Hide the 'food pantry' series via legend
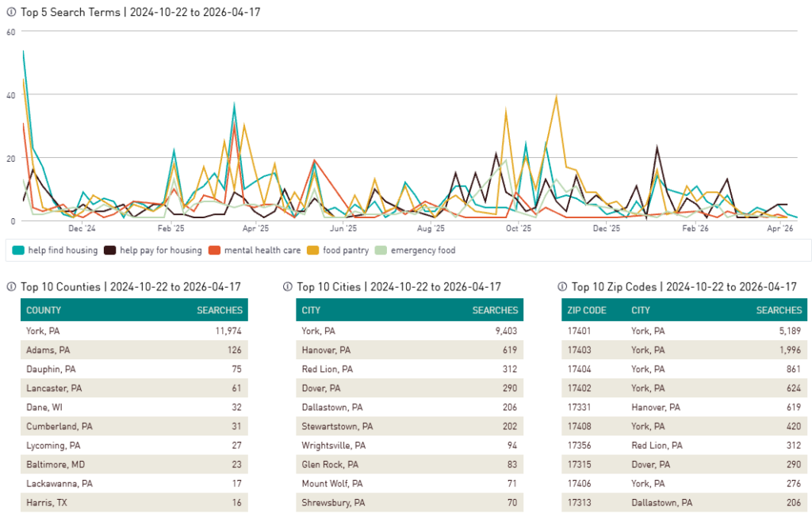 345,251
